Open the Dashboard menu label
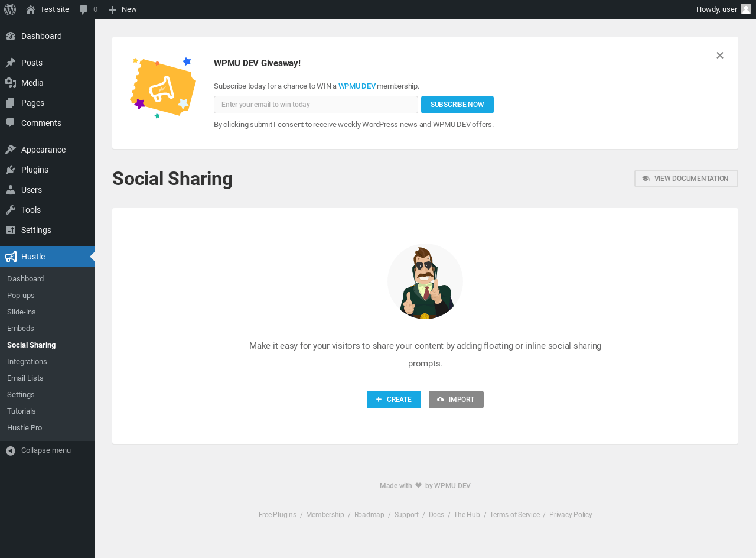 click(x=41, y=36)
